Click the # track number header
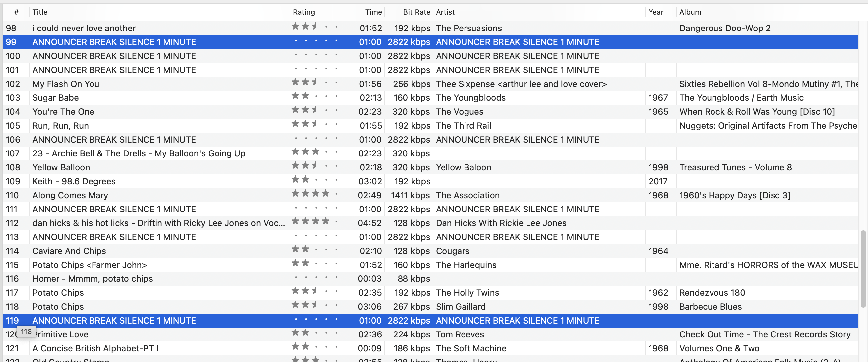Screen dimensions: 868x362 click(16, 12)
